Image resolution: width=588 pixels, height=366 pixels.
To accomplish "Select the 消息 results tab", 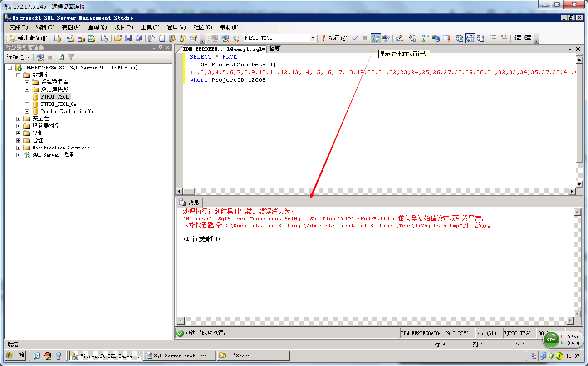I will (191, 202).
